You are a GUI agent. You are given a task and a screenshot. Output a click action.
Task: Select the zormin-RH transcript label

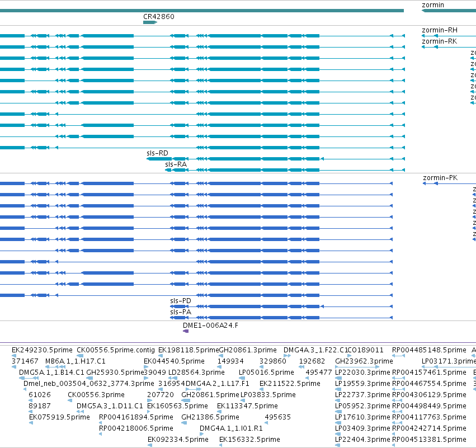click(440, 30)
